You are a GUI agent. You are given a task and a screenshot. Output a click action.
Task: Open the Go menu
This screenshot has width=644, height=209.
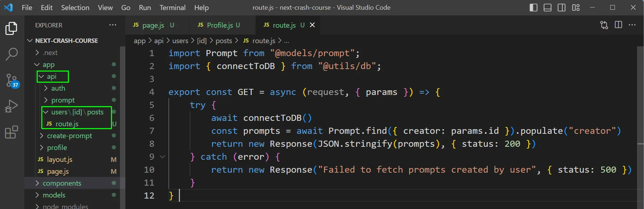click(x=126, y=8)
